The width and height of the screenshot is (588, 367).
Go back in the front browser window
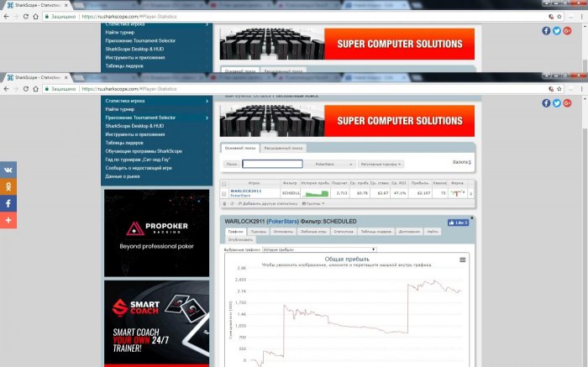(7, 89)
